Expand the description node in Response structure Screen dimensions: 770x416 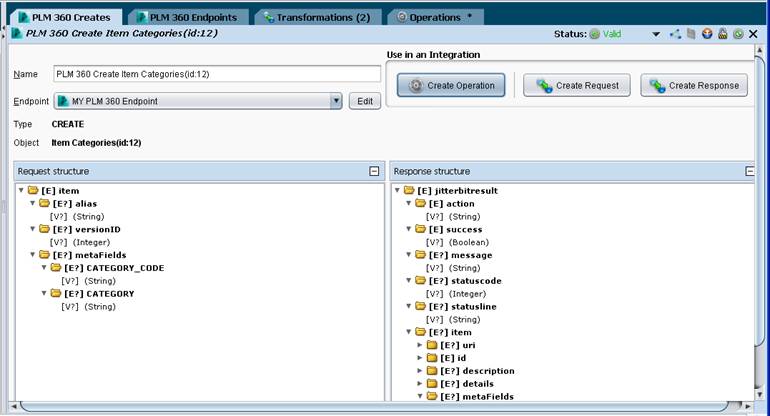[x=420, y=370]
